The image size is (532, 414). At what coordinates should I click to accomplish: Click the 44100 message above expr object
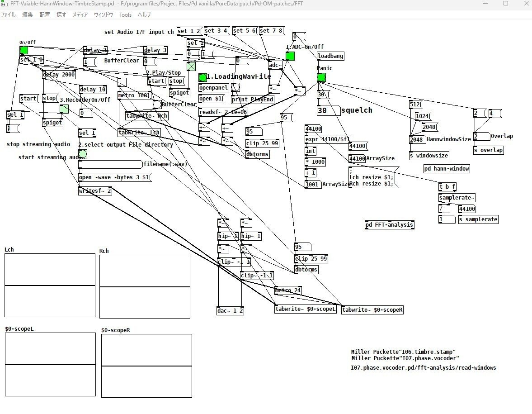pyautogui.click(x=314, y=128)
